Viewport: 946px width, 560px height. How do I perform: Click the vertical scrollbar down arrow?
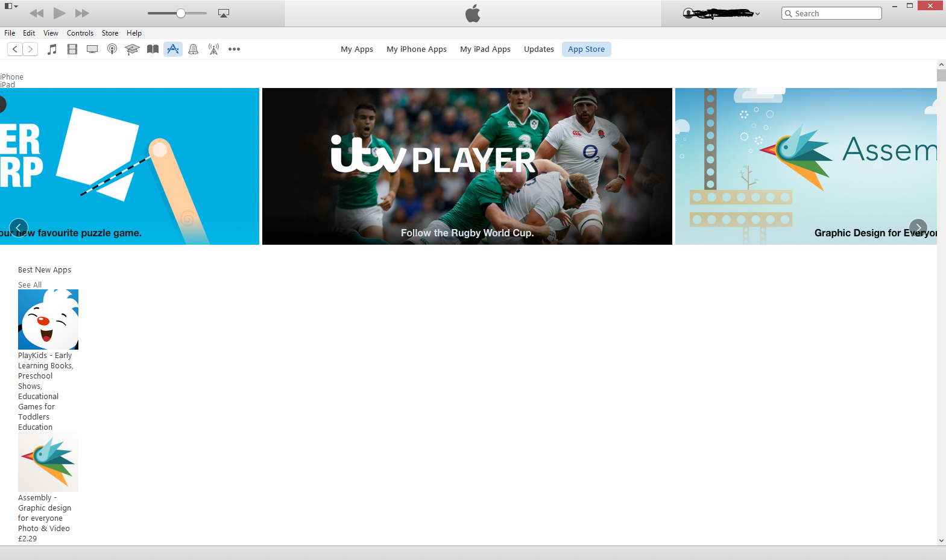click(x=941, y=541)
